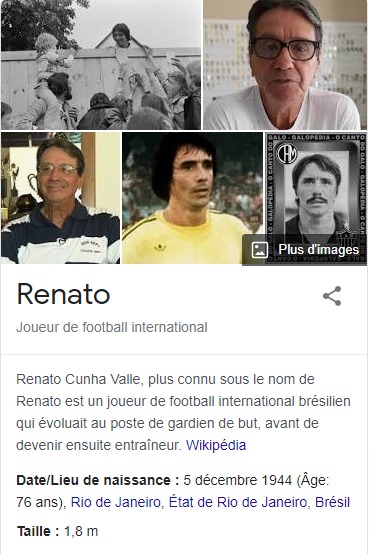Open the black-and-white crowd photo

point(101,65)
